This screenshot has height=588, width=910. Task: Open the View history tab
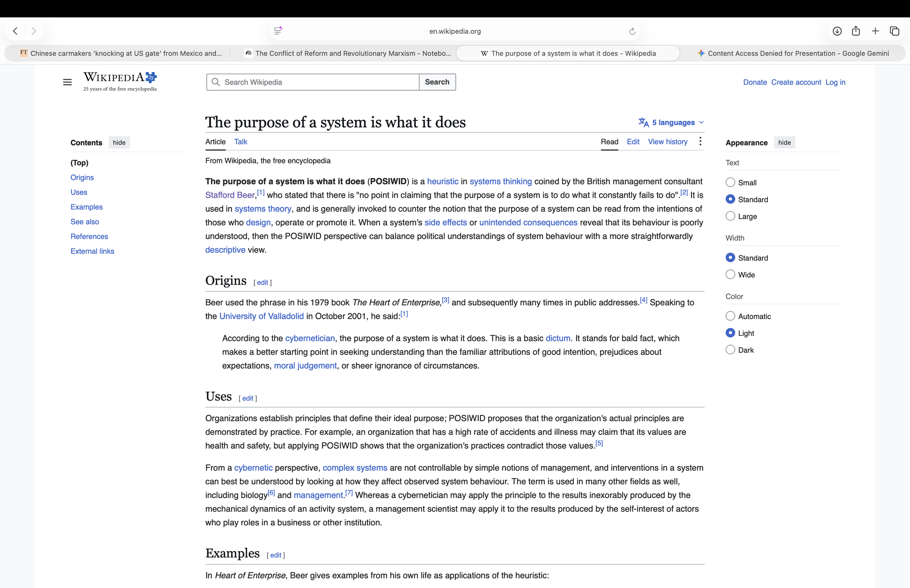click(668, 142)
